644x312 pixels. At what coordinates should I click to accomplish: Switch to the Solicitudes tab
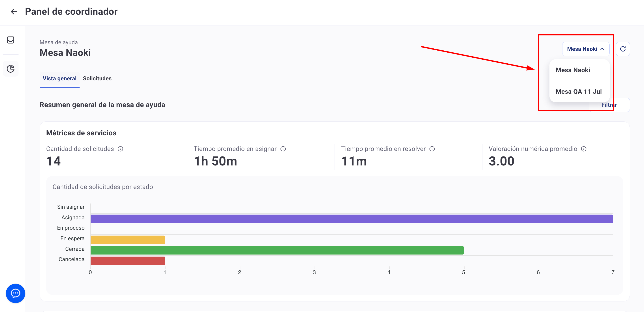click(97, 78)
